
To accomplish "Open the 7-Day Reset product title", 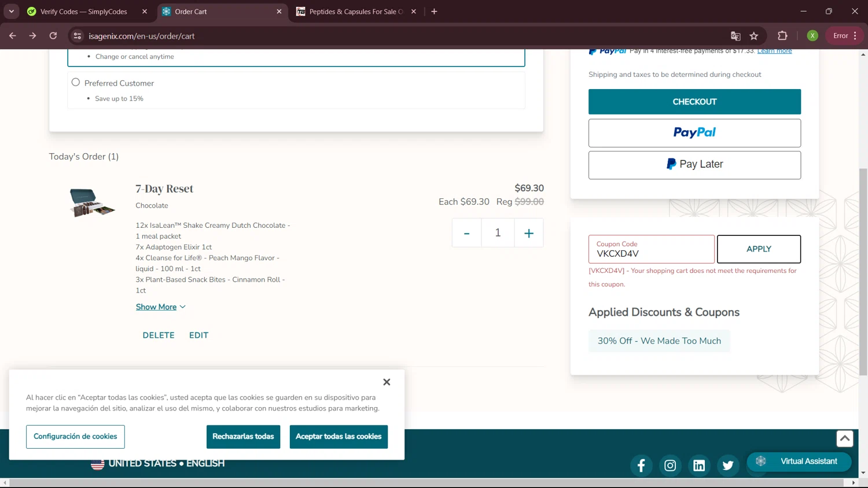I will 164,188.
